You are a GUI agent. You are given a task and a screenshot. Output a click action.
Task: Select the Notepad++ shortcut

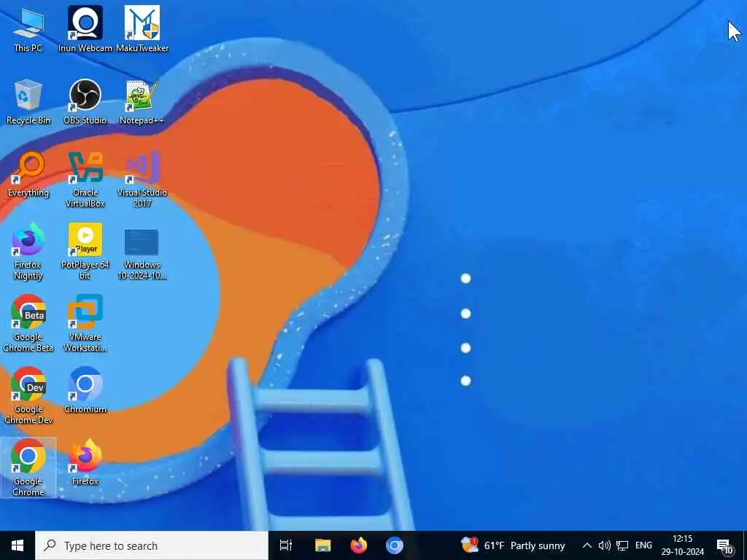[142, 102]
